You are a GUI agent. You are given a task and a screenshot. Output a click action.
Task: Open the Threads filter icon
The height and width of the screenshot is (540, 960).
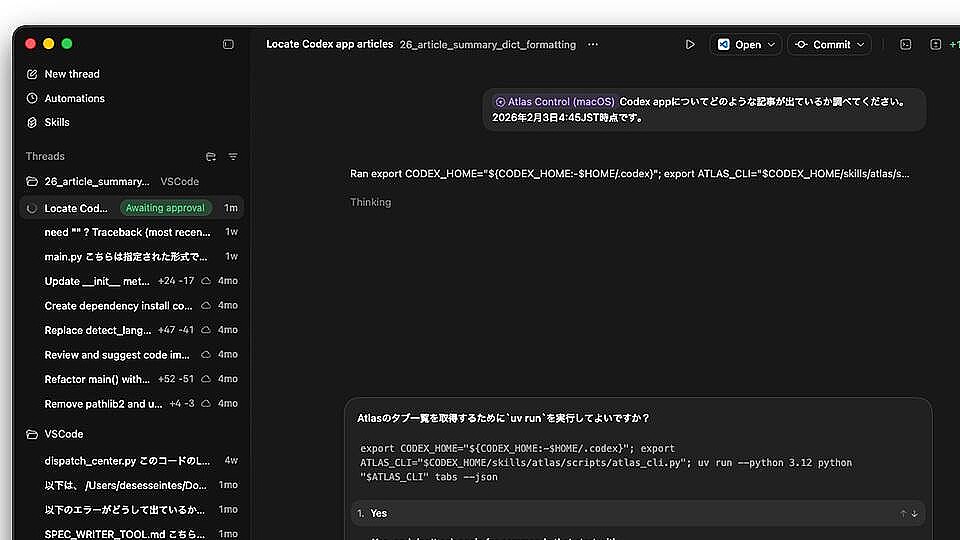point(233,157)
